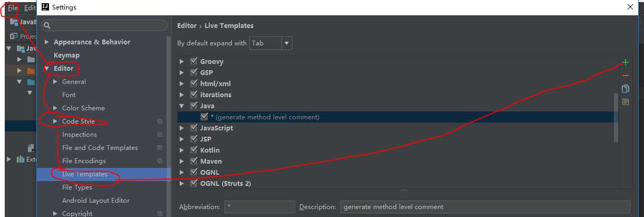Click project-level icon beside Inspections
The image size is (644, 217).
pos(160,135)
